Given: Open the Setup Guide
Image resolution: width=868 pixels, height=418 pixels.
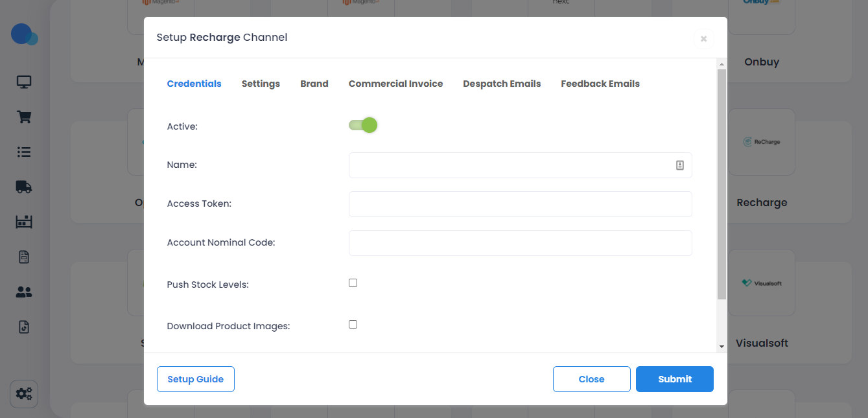Looking at the screenshot, I should click(196, 379).
